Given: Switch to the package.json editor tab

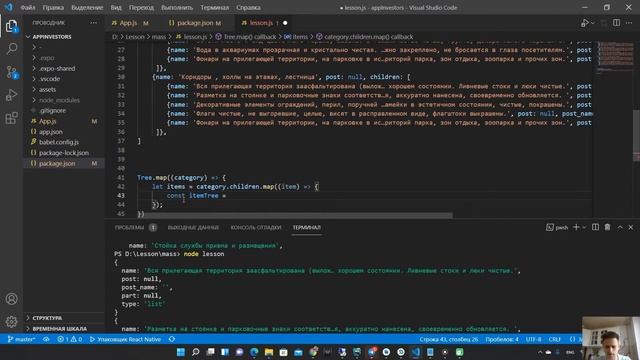Looking at the screenshot, I should pos(195,23).
